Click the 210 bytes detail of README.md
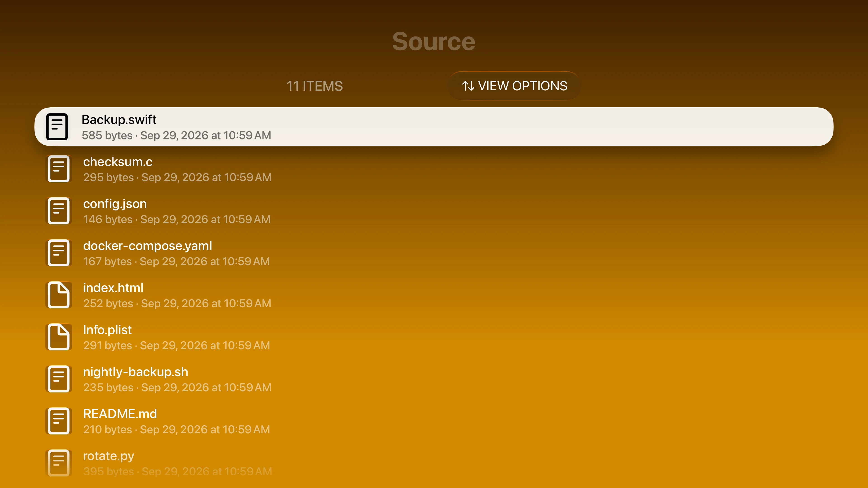 pyautogui.click(x=177, y=430)
